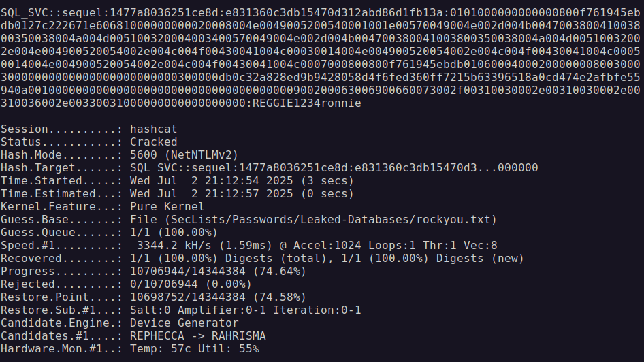Click the Candidates REPHECCA -> RAHRISMA text
Image resolution: width=644 pixels, height=362 pixels.
(x=197, y=335)
